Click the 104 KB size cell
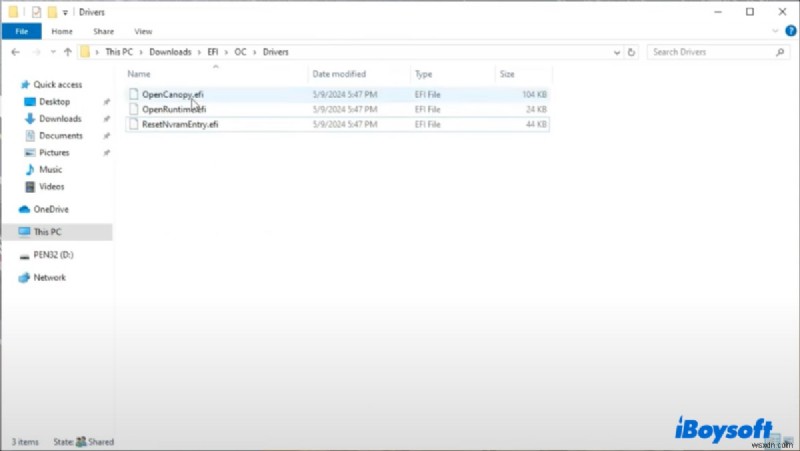800x451 pixels. tap(534, 94)
